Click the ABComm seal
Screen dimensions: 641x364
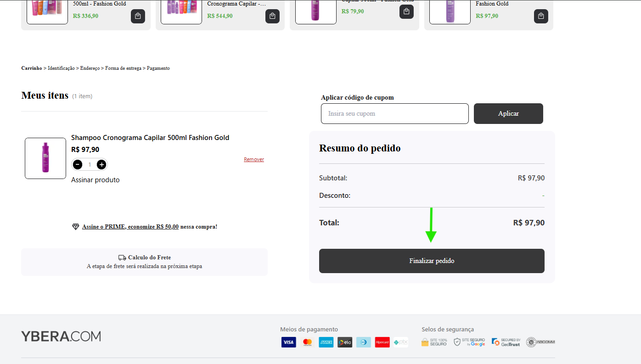pyautogui.click(x=540, y=342)
